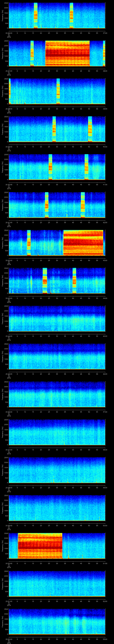Screen dimensions: 114x644
Task: Click the burst near 50 seconds in the 20:39 spectrogram
Action: tap(90, 129)
